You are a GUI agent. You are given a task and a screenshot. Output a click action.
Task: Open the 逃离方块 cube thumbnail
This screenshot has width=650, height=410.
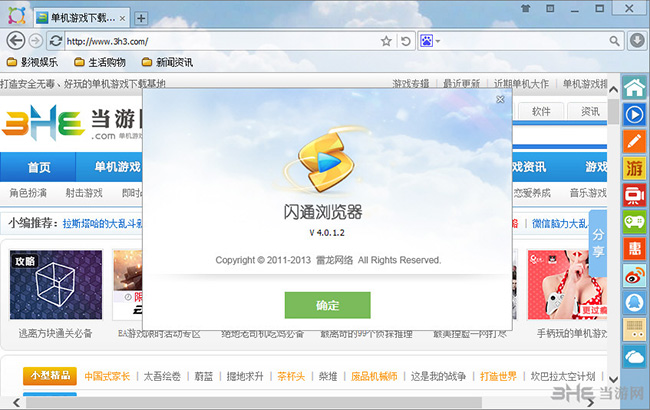(56, 284)
